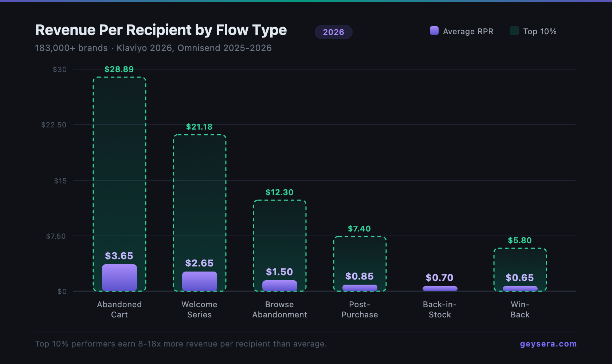612x364 pixels.
Task: Click the $1.50 average value label
Action: (x=279, y=272)
